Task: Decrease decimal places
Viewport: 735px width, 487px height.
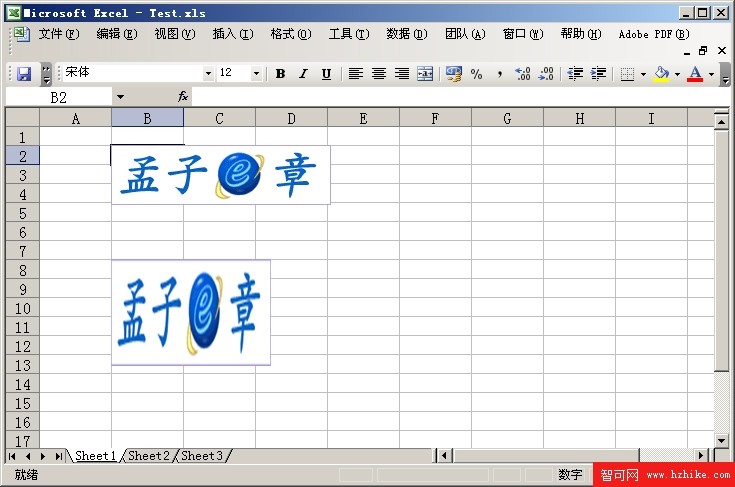Action: (546, 74)
